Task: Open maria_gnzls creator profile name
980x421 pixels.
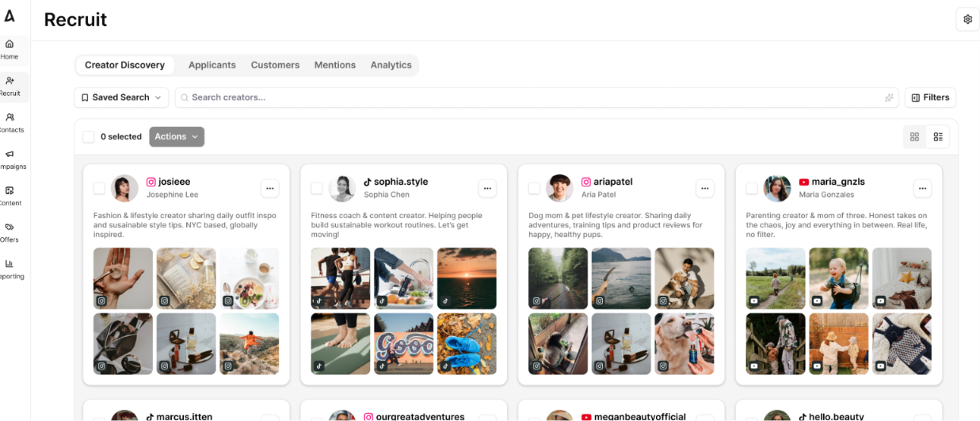Action: pos(838,182)
